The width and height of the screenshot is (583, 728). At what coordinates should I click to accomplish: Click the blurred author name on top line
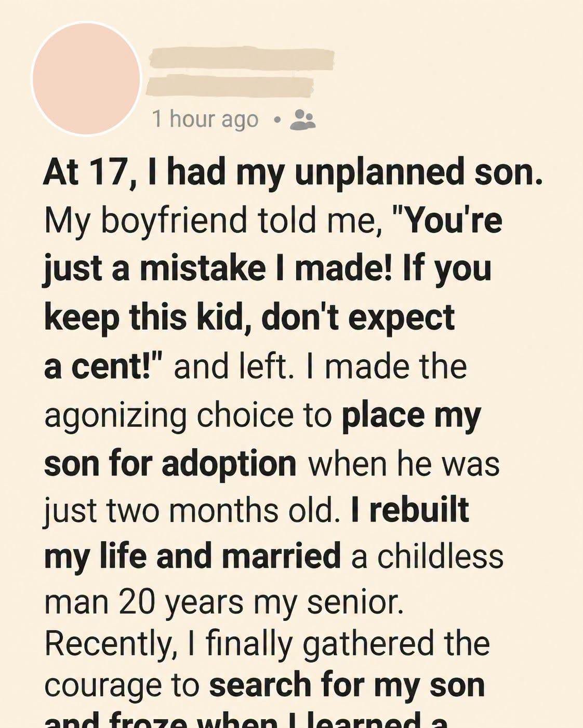tap(242, 59)
